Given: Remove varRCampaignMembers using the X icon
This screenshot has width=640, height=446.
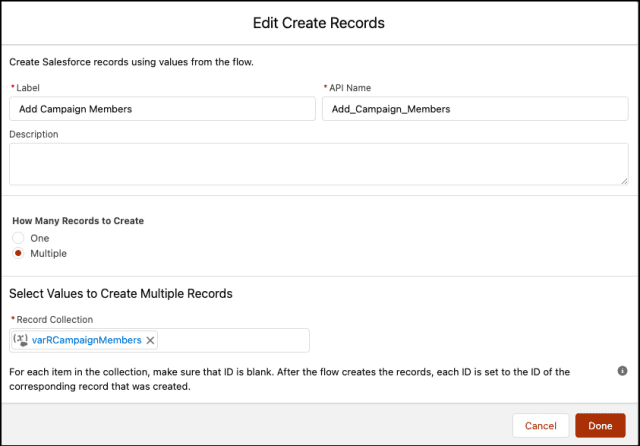Looking at the screenshot, I should tap(150, 340).
